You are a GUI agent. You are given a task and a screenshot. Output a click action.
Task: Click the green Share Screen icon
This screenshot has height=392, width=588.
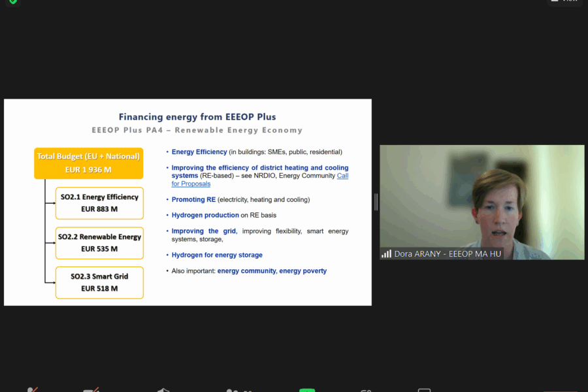pyautogui.click(x=307, y=390)
